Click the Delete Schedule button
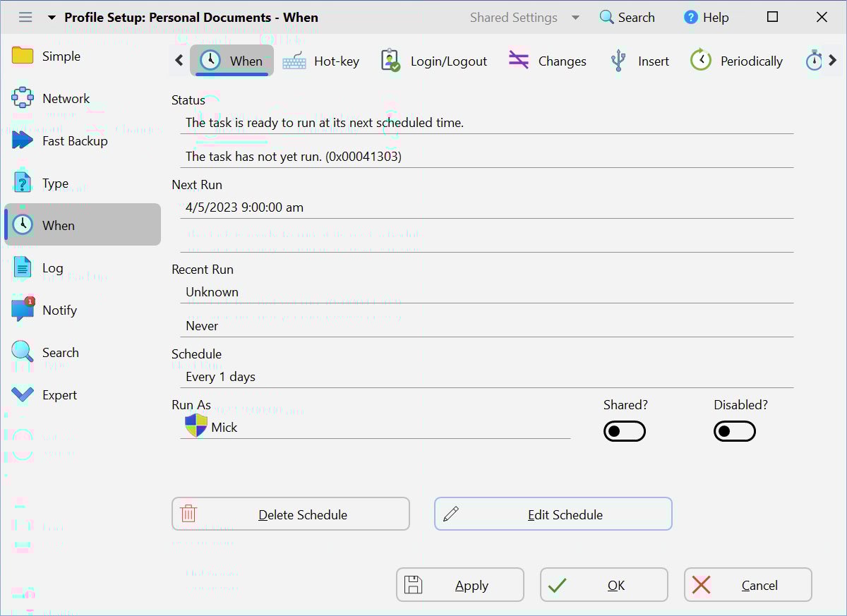 point(291,514)
